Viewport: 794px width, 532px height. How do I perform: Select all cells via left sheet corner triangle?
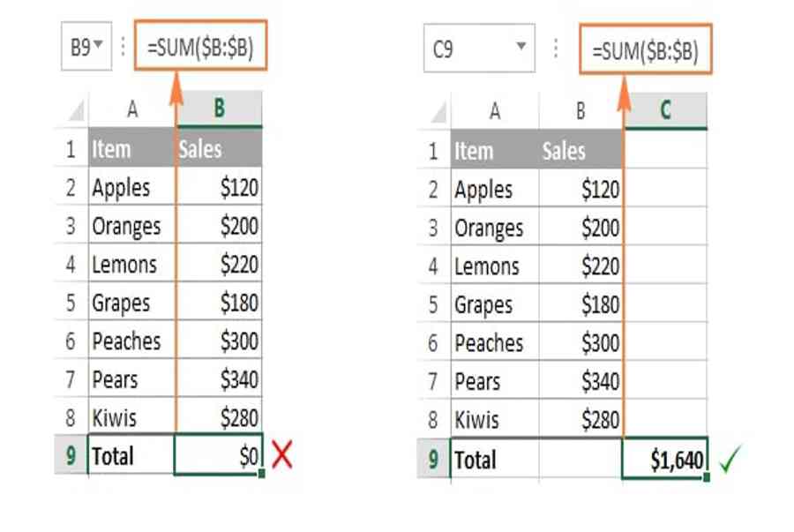[76, 111]
